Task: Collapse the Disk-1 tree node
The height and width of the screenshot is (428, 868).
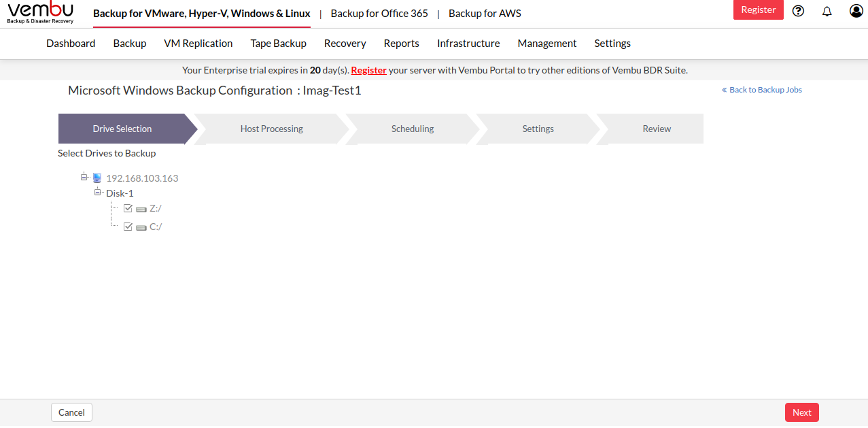Action: point(98,193)
